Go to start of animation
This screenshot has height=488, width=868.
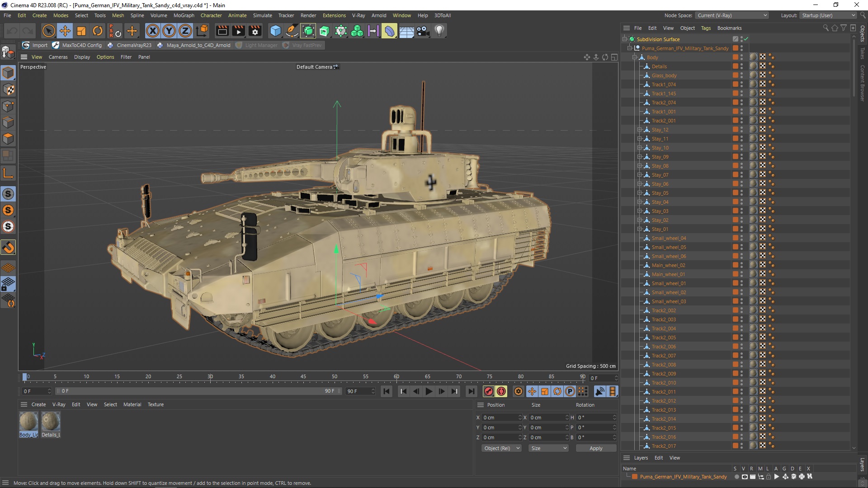387,391
